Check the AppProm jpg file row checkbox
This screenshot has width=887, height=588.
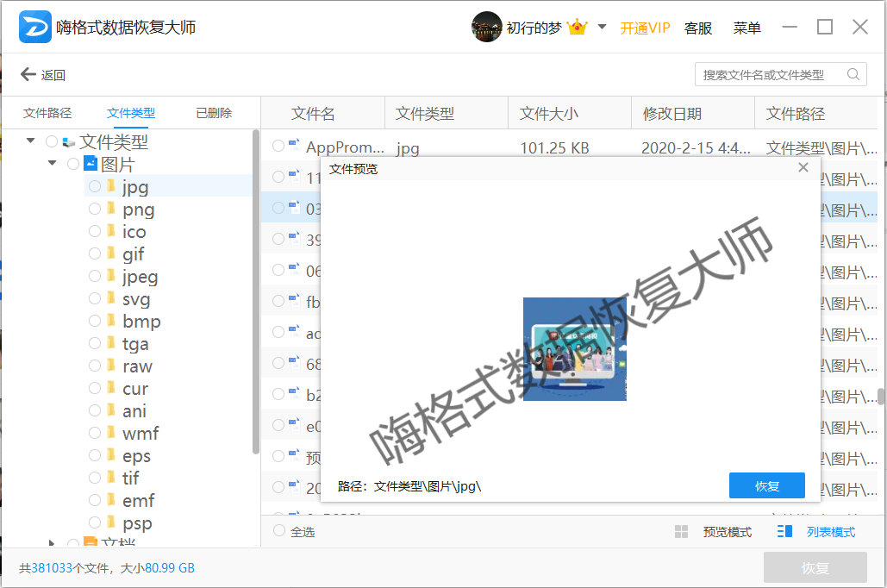[278, 147]
